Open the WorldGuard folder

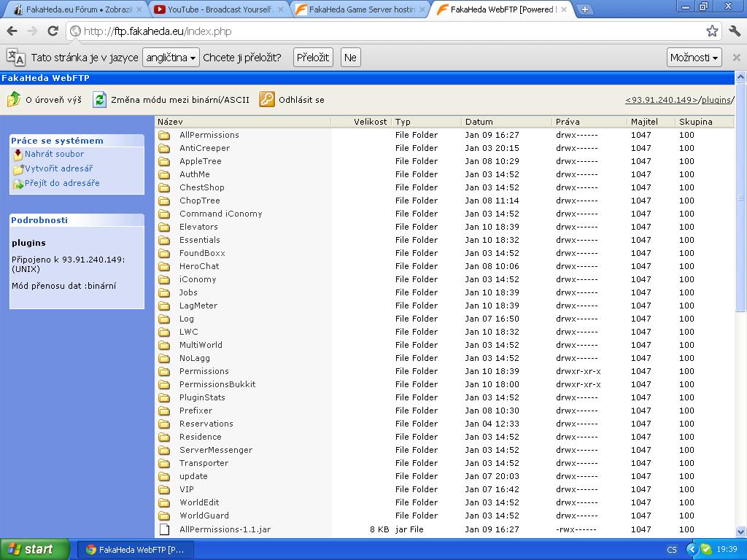pos(204,516)
